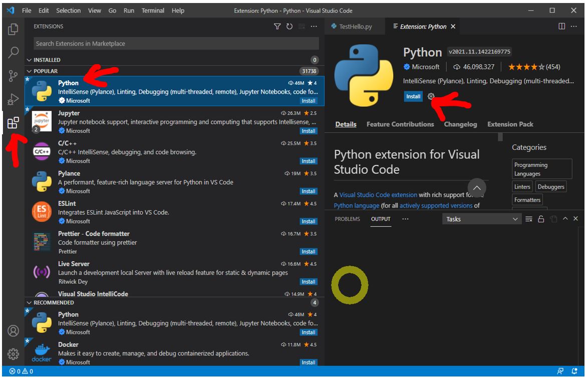Image resolution: width=588 pixels, height=381 pixels.
Task: Split the editor to the right
Action: click(x=562, y=26)
